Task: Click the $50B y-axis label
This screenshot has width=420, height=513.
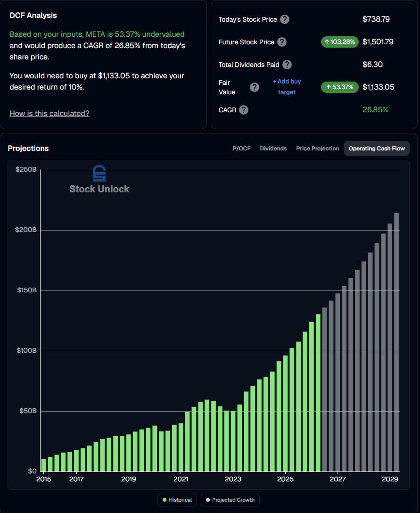Action: [x=28, y=411]
